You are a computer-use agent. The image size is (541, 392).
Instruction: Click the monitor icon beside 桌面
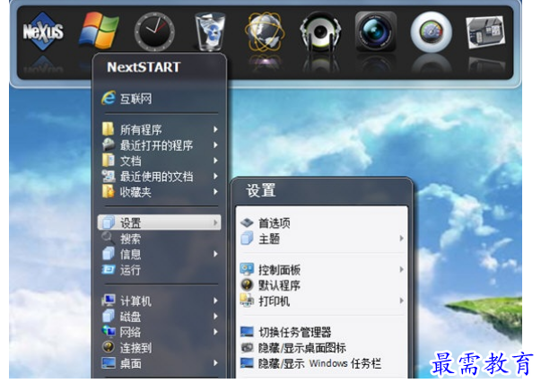(109, 362)
